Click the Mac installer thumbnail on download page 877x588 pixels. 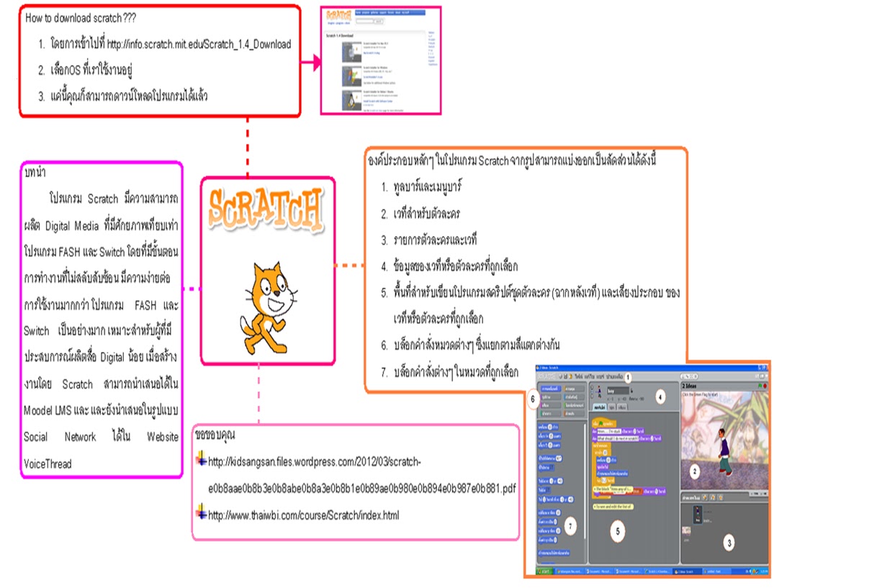point(351,52)
